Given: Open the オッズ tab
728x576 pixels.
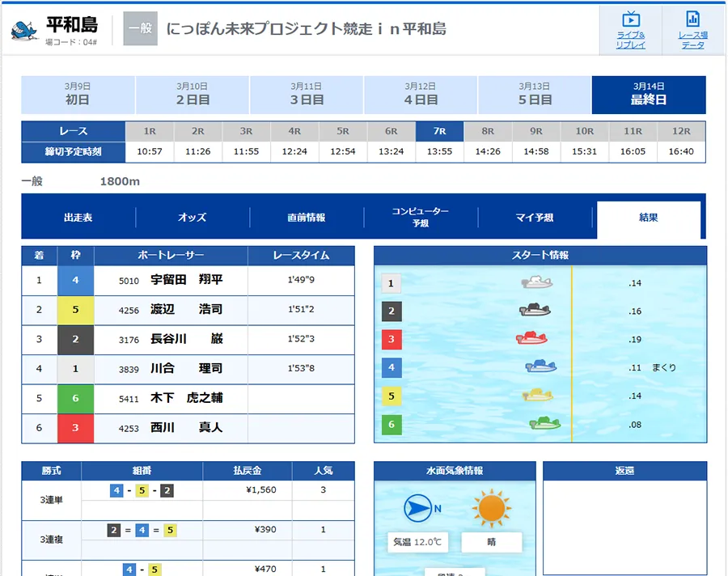Looking at the screenshot, I should 193,218.
